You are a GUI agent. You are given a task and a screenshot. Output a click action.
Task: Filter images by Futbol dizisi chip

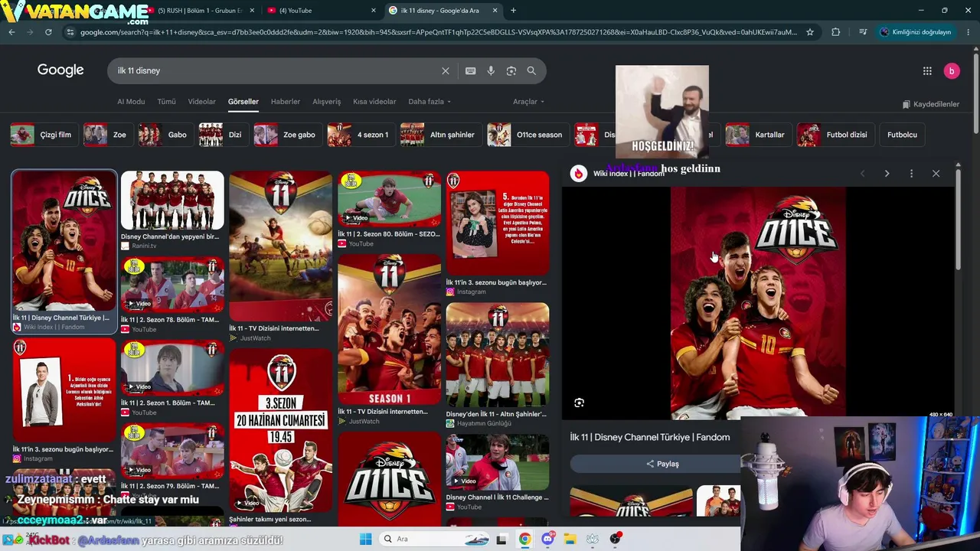[835, 135]
